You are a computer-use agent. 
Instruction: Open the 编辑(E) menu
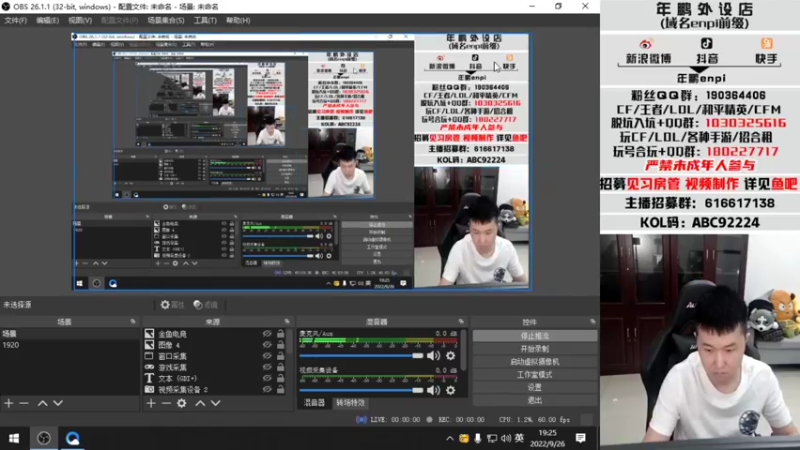pos(47,20)
